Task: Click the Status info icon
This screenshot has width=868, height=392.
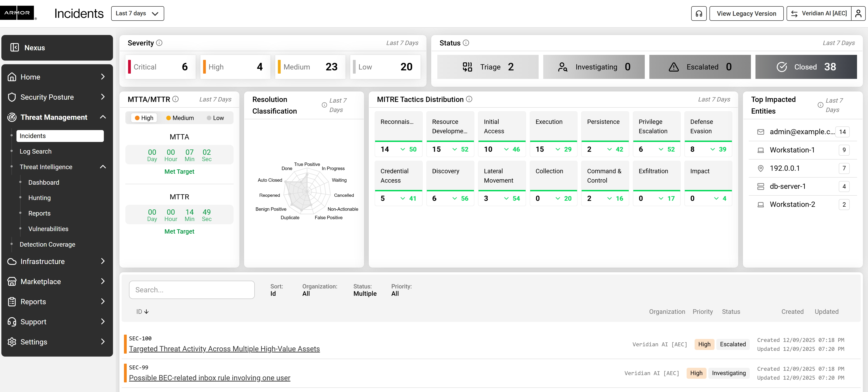Action: [x=466, y=43]
